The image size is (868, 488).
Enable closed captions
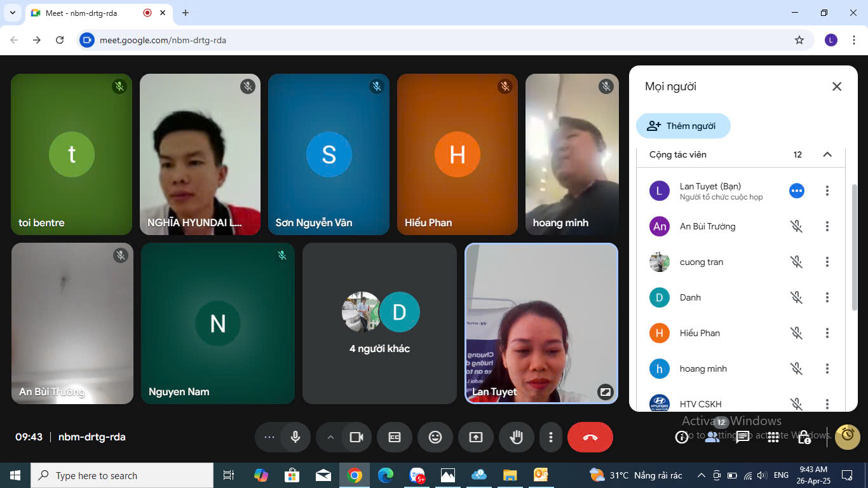395,437
